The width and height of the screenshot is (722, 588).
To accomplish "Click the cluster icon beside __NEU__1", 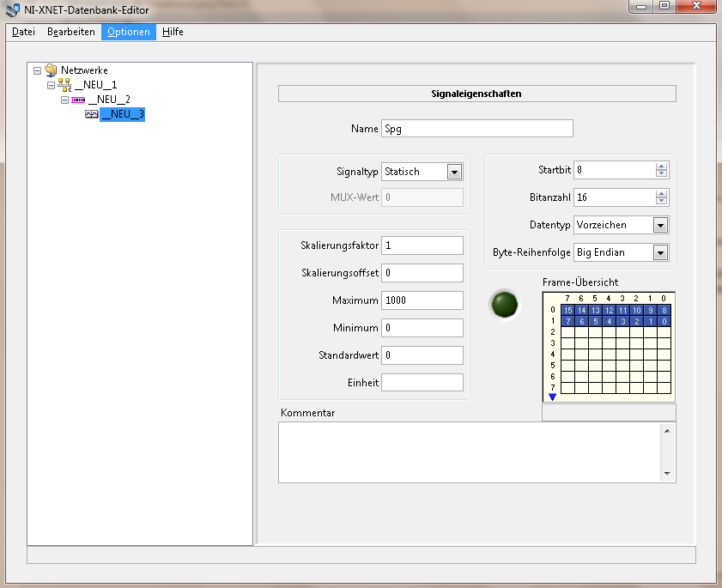I will click(x=64, y=85).
